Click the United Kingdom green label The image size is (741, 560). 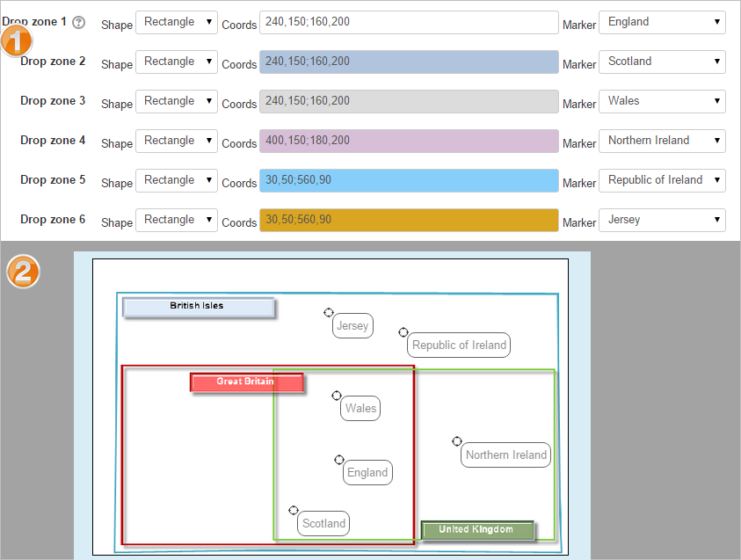click(476, 530)
